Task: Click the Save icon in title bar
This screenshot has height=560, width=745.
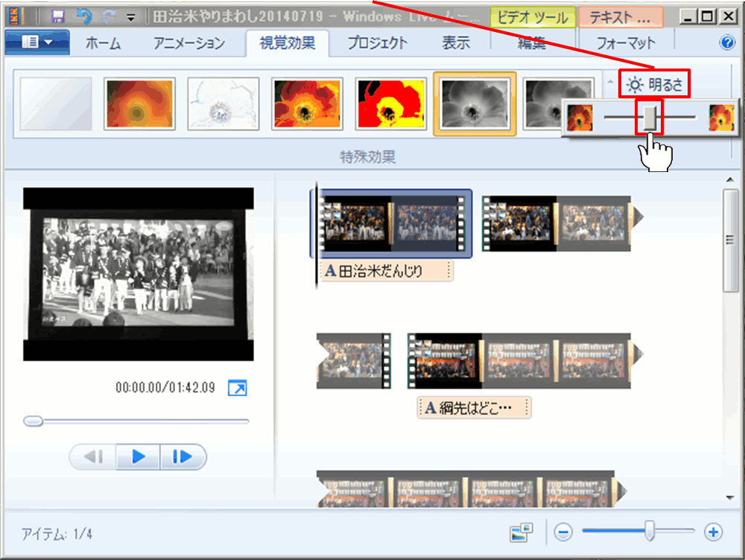Action: 58,16
